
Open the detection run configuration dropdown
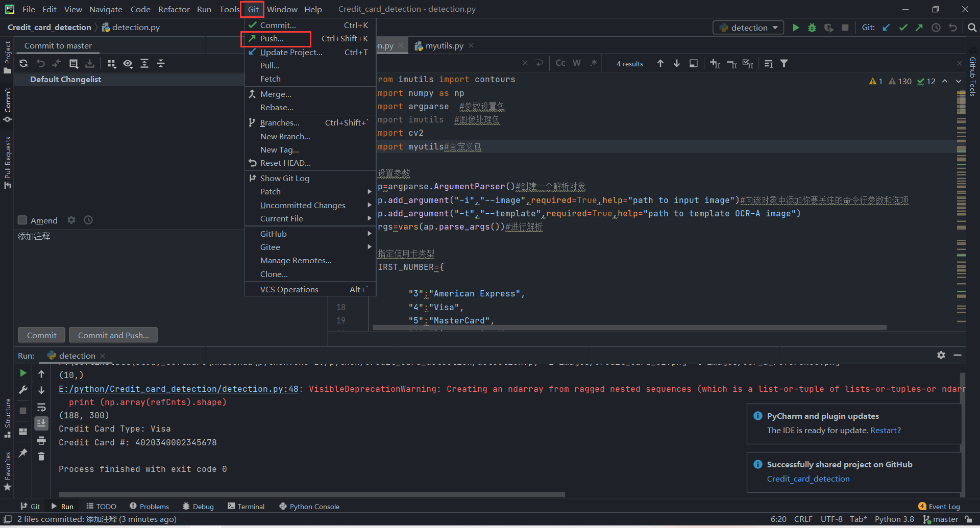tap(748, 28)
